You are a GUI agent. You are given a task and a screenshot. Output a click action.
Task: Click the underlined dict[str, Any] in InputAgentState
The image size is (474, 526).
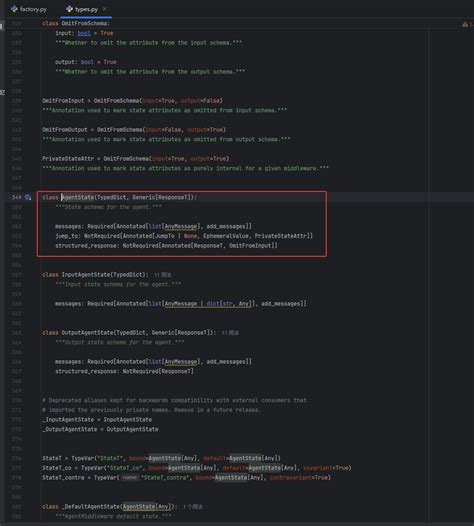[x=229, y=304]
